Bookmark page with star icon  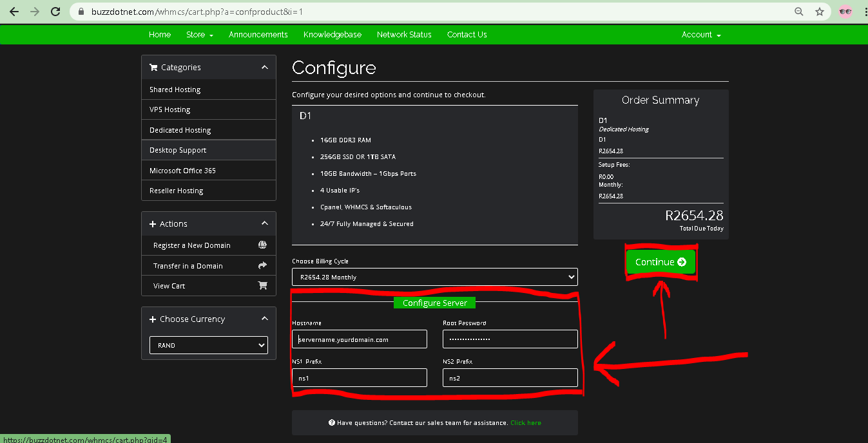coord(819,12)
